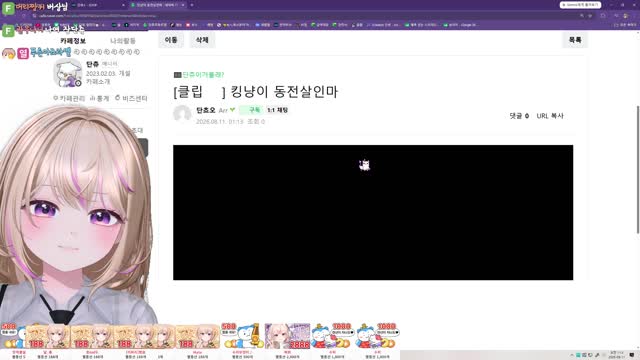Click the black video player area
The width and height of the screenshot is (640, 360).
coord(373,212)
